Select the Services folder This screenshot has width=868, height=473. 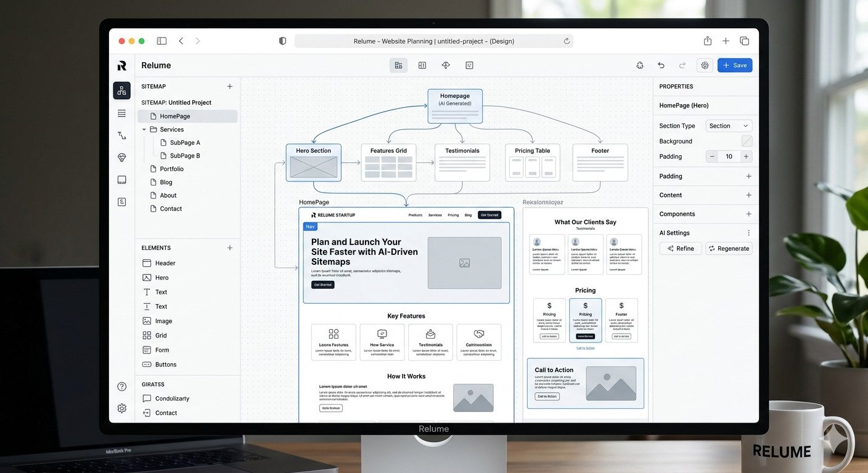171,129
